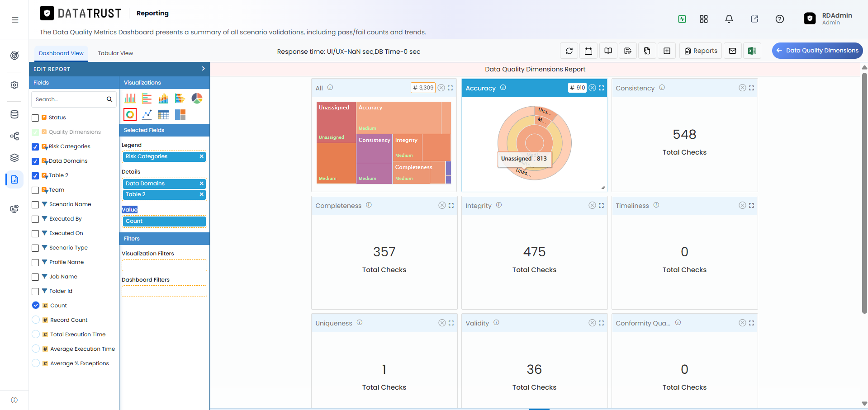Remove Table 2 from Details
Image resolution: width=868 pixels, height=410 pixels.
tap(201, 194)
